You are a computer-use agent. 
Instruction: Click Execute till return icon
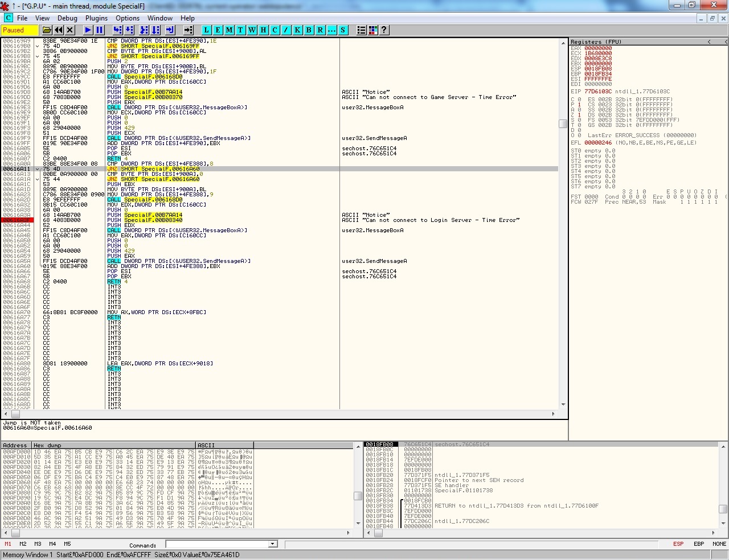[x=170, y=30]
